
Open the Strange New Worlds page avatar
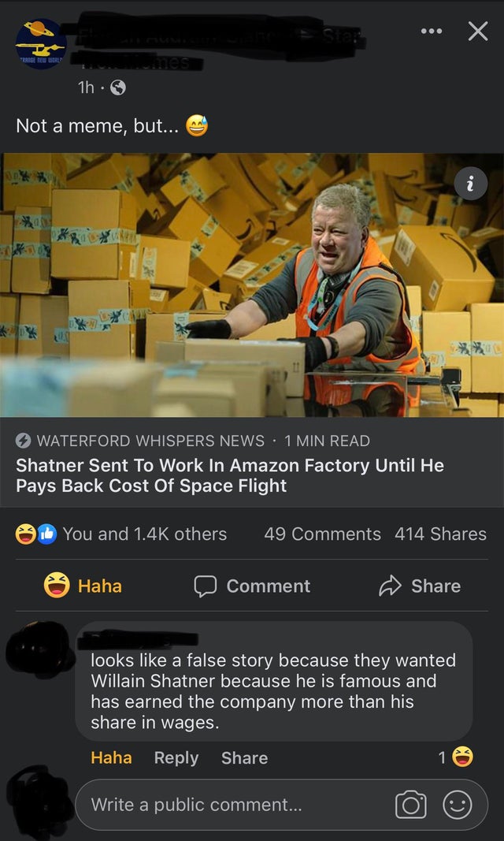pyautogui.click(x=41, y=43)
